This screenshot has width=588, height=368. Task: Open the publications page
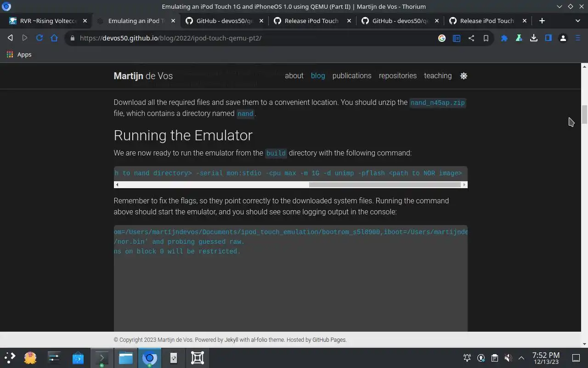(x=352, y=76)
